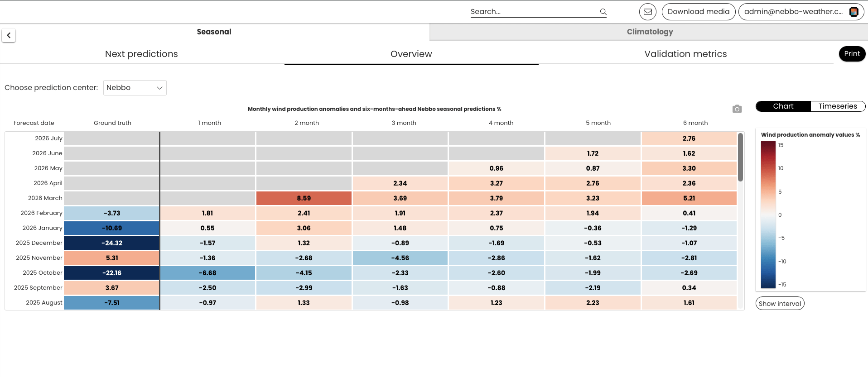Click the anomaly color scale bar

pyautogui.click(x=768, y=215)
